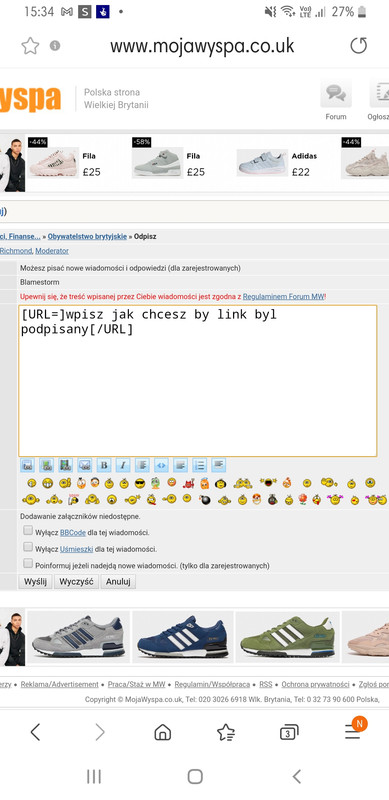Open the grey Adidas sneaker ad at bottom
The width and height of the screenshot is (389, 800).
click(79, 636)
